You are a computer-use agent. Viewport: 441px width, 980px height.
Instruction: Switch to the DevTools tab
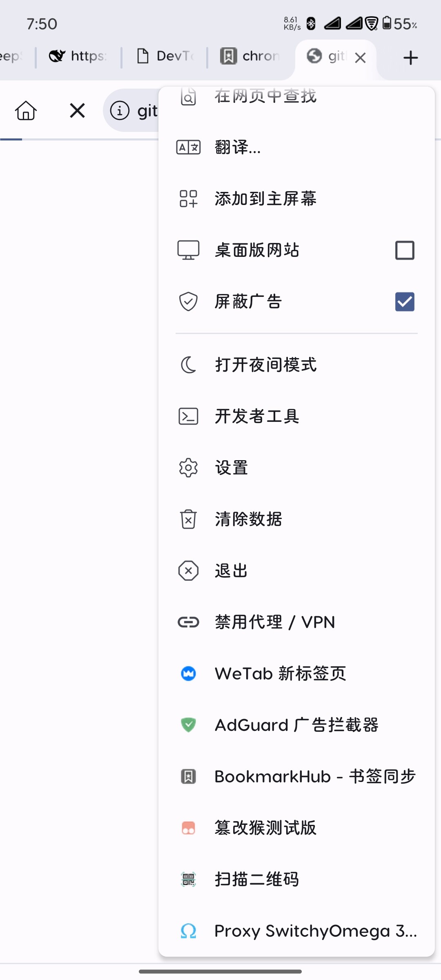[165, 56]
